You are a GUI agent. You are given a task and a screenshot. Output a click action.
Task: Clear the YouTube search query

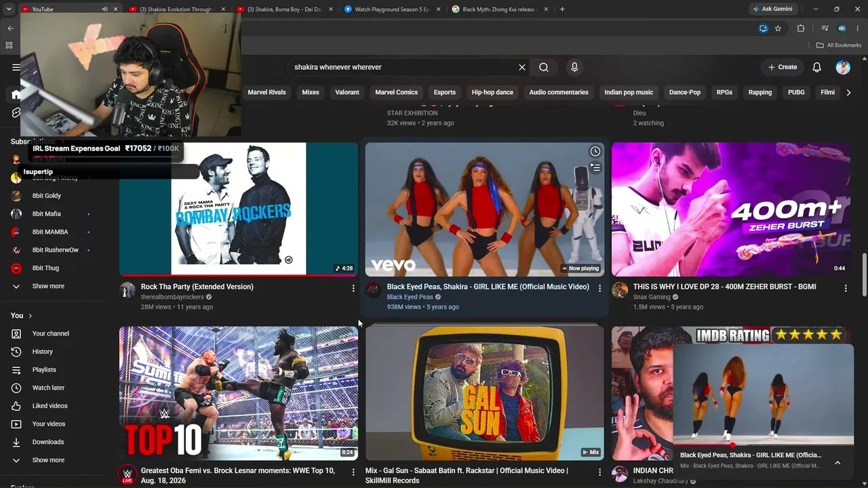(x=522, y=67)
